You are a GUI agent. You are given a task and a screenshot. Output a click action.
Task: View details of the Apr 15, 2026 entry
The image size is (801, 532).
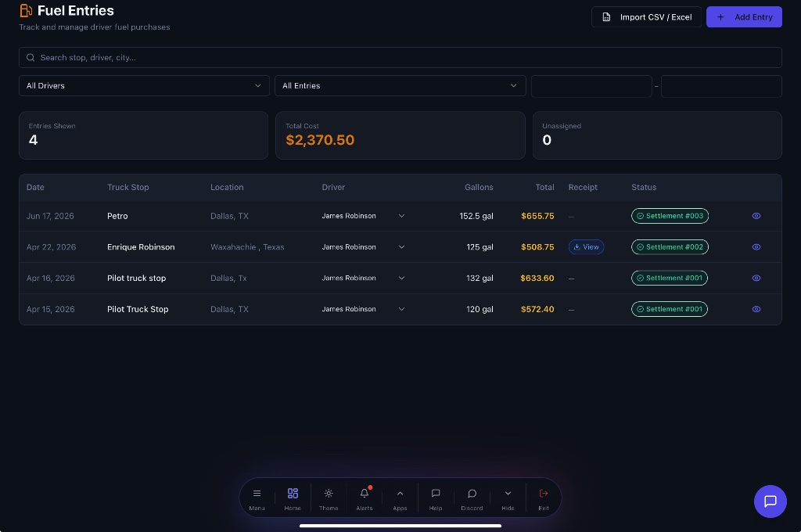(756, 309)
